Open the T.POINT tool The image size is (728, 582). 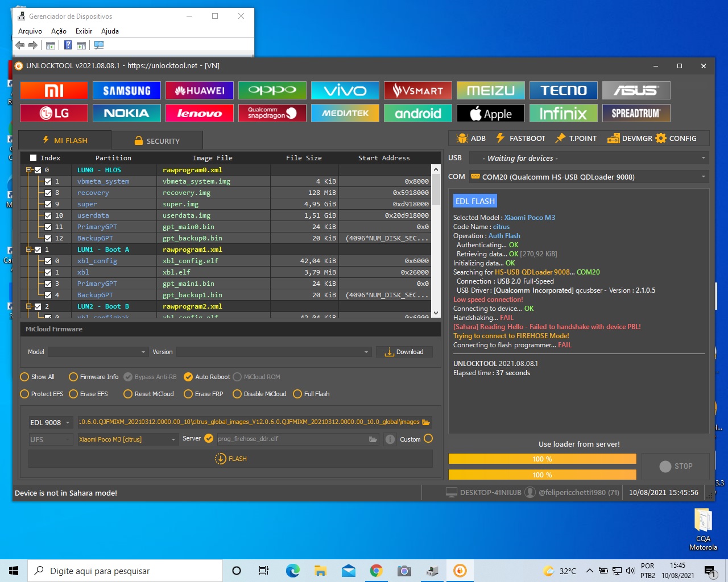tap(576, 138)
